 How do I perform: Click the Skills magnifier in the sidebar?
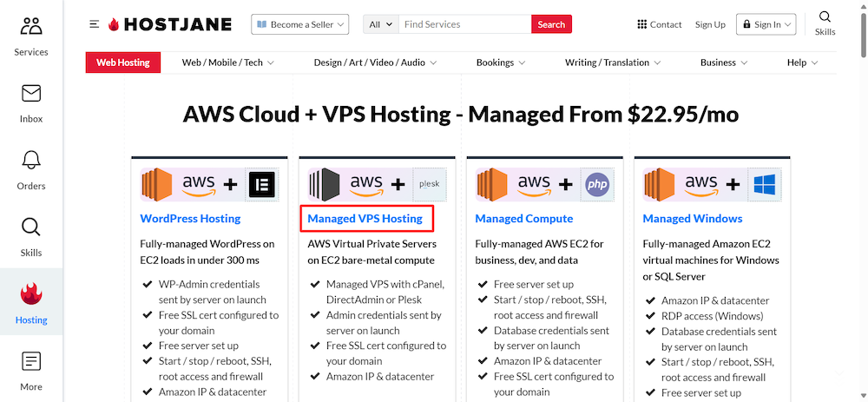(31, 227)
